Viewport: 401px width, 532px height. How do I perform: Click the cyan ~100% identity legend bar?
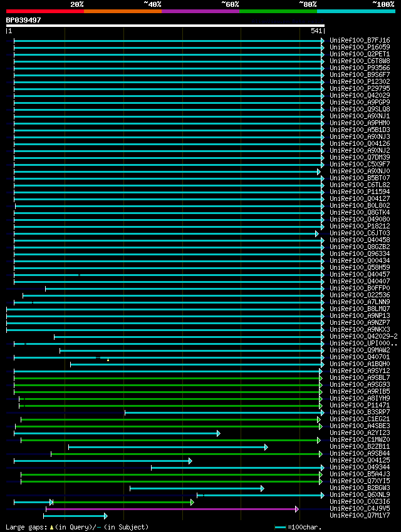click(x=356, y=11)
